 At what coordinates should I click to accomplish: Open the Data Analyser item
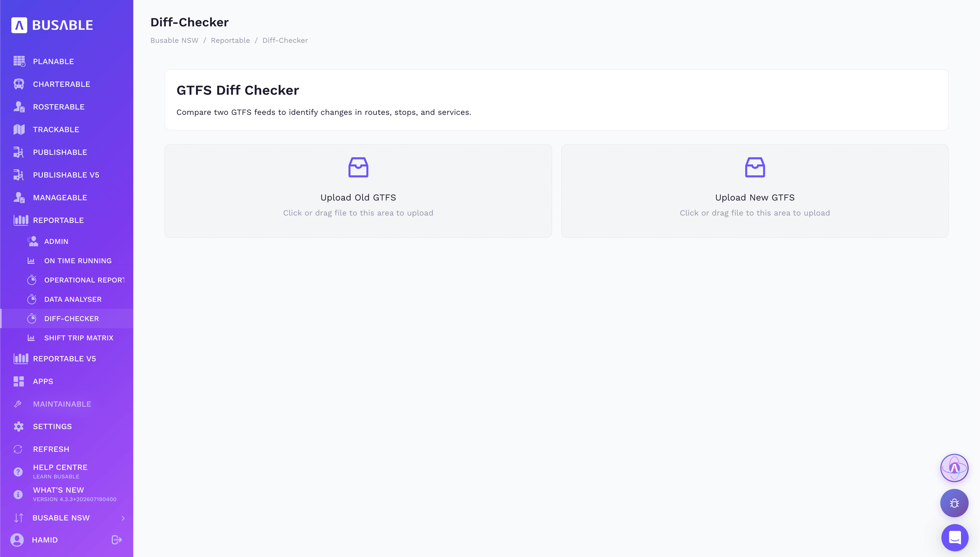point(67,299)
